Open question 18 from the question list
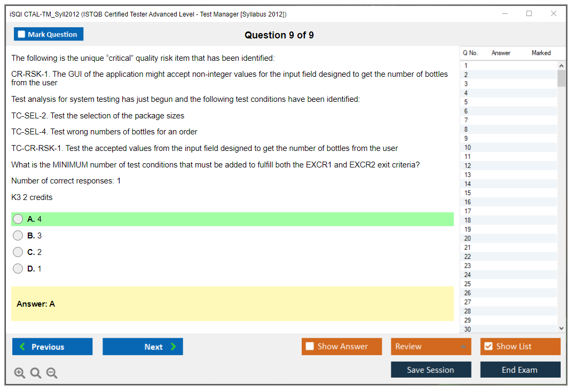 pos(468,220)
